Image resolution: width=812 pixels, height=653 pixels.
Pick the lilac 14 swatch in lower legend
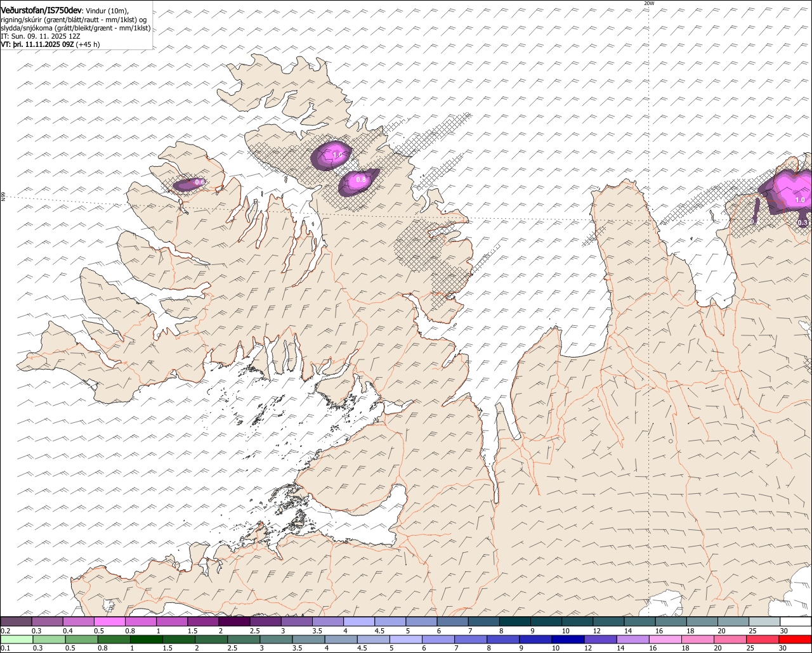[632, 639]
